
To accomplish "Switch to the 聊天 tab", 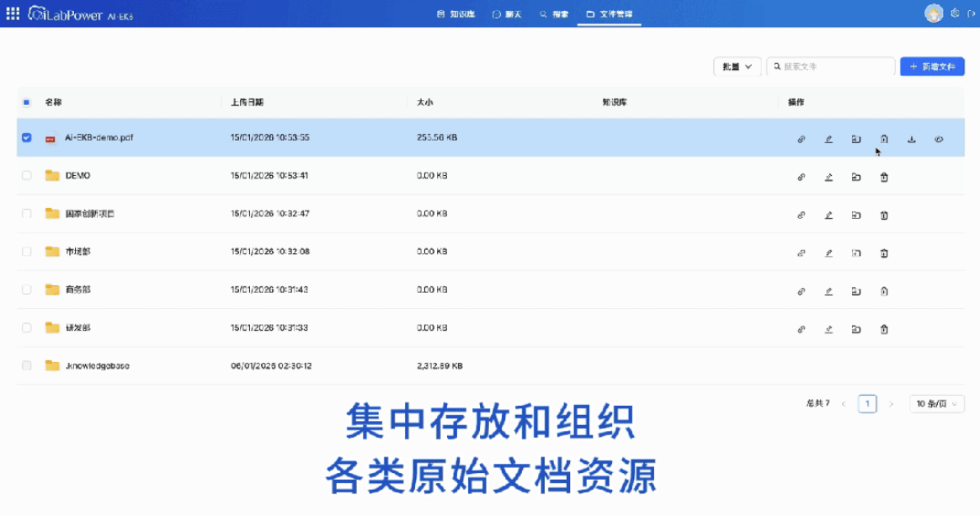I will 507,13.
